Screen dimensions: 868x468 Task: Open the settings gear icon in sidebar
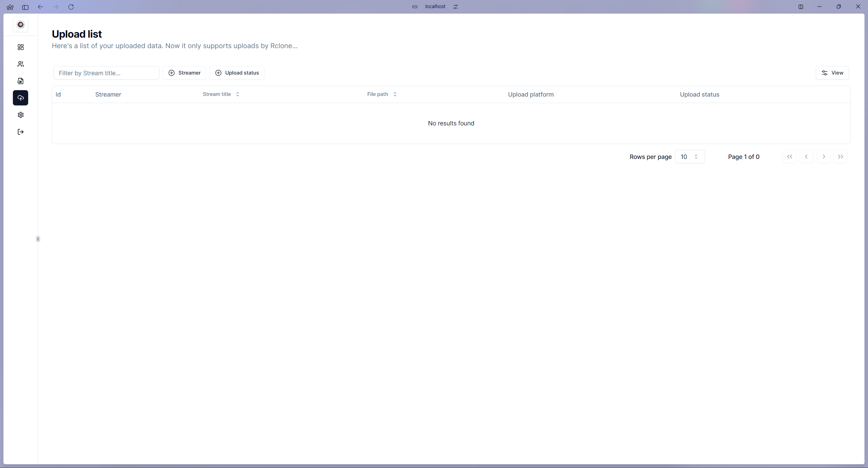click(21, 115)
